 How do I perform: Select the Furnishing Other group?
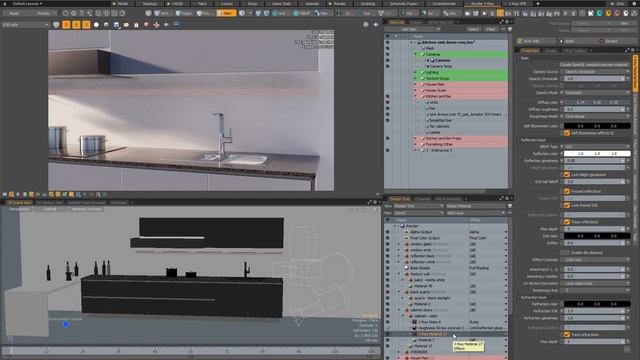coord(439,144)
